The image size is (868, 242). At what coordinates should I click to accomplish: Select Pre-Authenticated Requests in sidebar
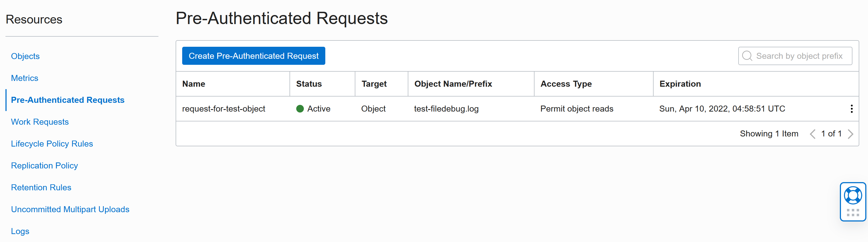point(68,100)
